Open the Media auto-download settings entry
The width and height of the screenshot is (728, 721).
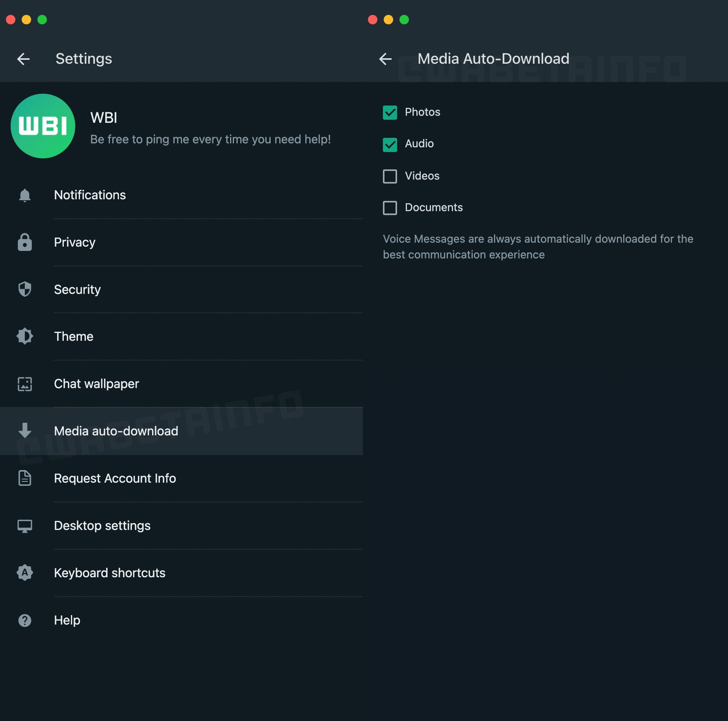116,431
